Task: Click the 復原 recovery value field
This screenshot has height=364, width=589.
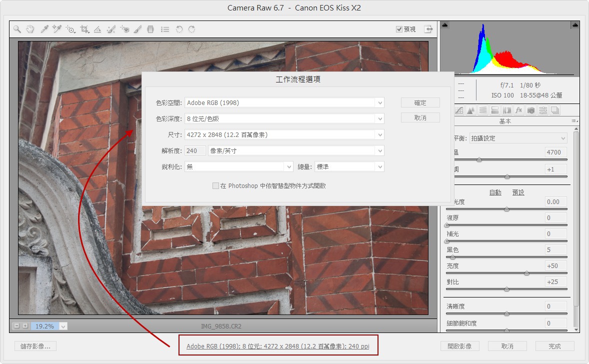Action: (x=556, y=218)
